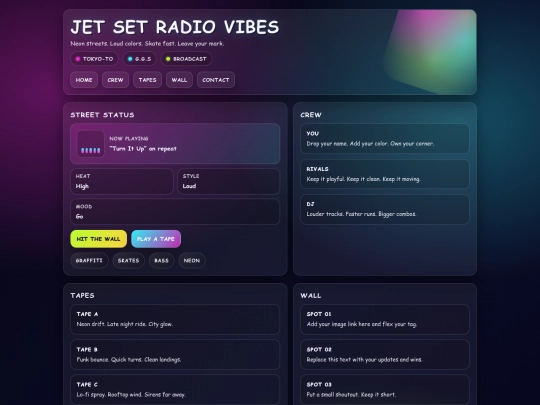This screenshot has height=405, width=540.
Task: Select the STYLE Loud status tile
Action: [x=229, y=181]
